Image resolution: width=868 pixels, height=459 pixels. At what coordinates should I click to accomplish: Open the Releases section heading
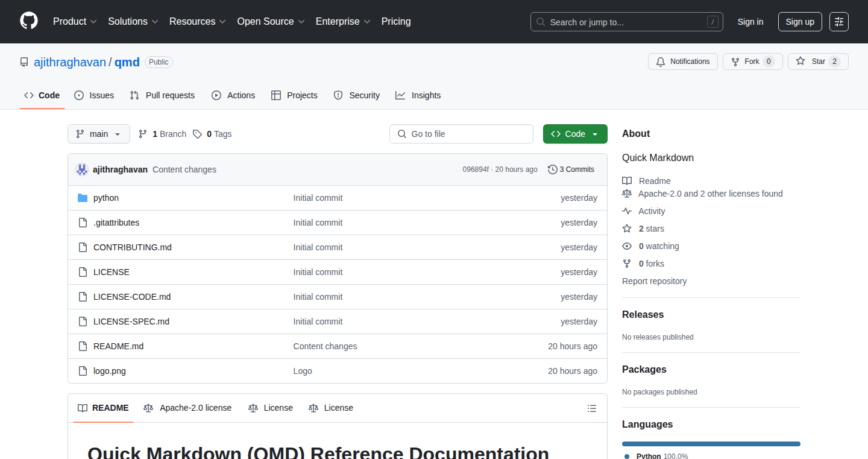pyautogui.click(x=643, y=315)
